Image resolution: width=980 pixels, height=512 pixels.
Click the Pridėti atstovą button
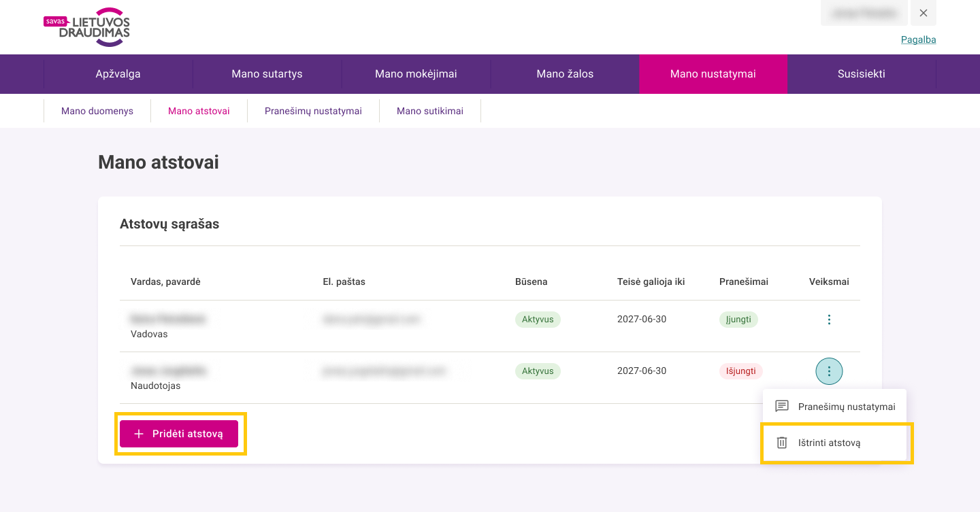coord(179,434)
